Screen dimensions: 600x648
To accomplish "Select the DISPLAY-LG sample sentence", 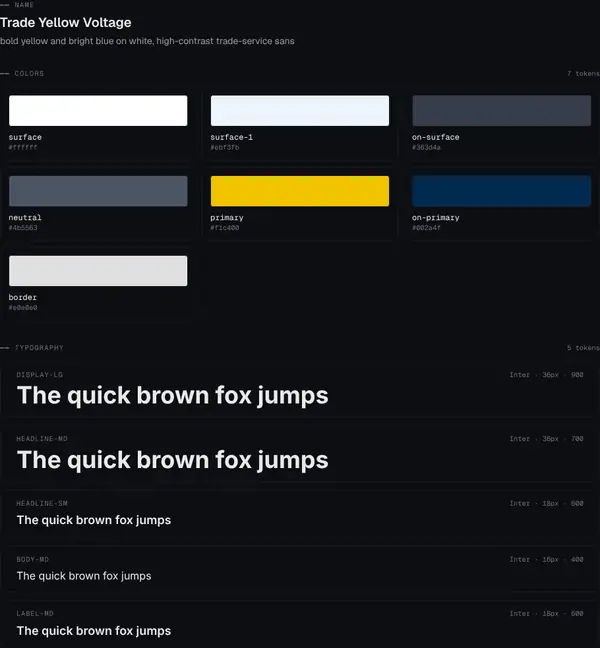I will click(x=173, y=396).
